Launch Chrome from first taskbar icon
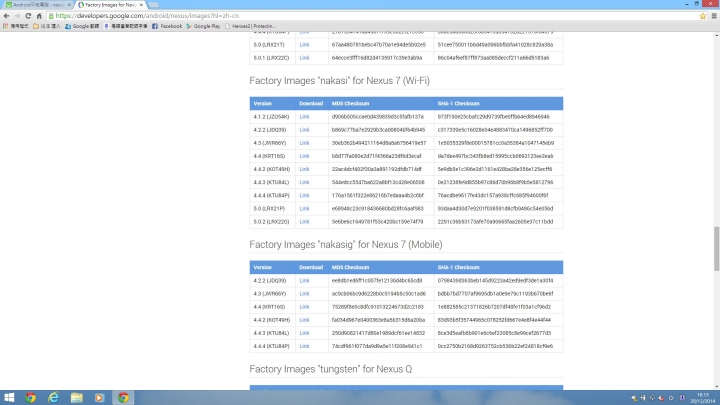This screenshot has width=720, height=405. (x=31, y=398)
